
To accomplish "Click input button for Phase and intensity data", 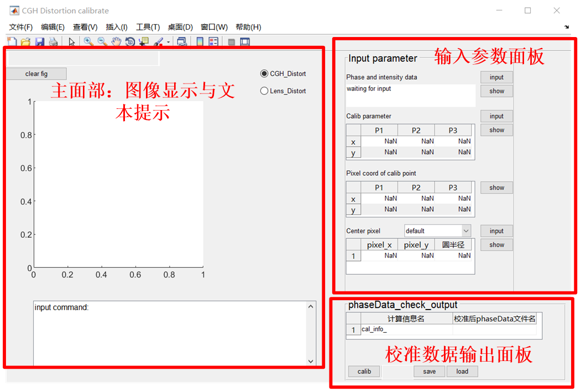I will [496, 77].
